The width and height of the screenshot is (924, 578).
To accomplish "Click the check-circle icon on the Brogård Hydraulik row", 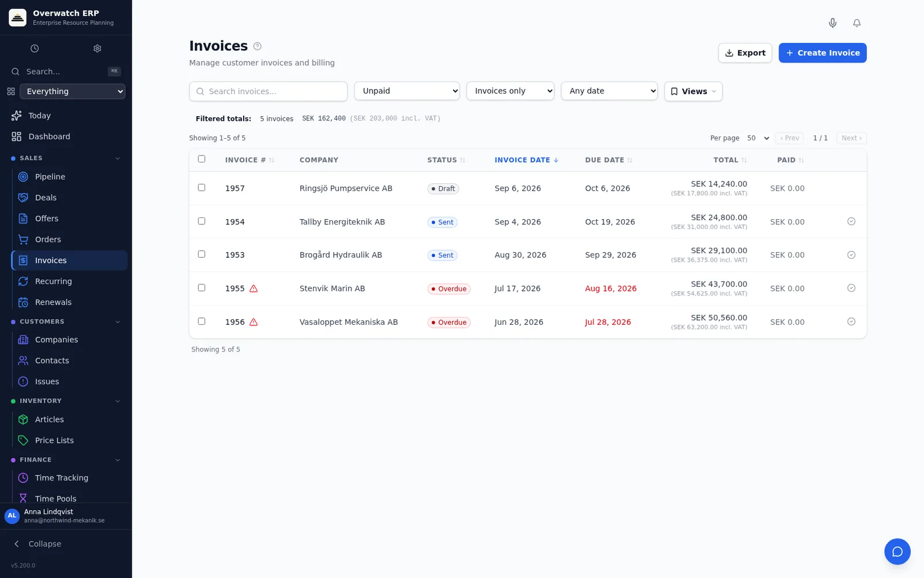I will (851, 255).
